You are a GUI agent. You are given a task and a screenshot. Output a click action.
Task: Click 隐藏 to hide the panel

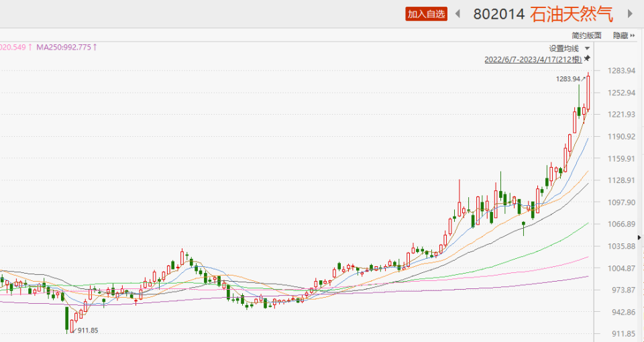[x=620, y=36]
